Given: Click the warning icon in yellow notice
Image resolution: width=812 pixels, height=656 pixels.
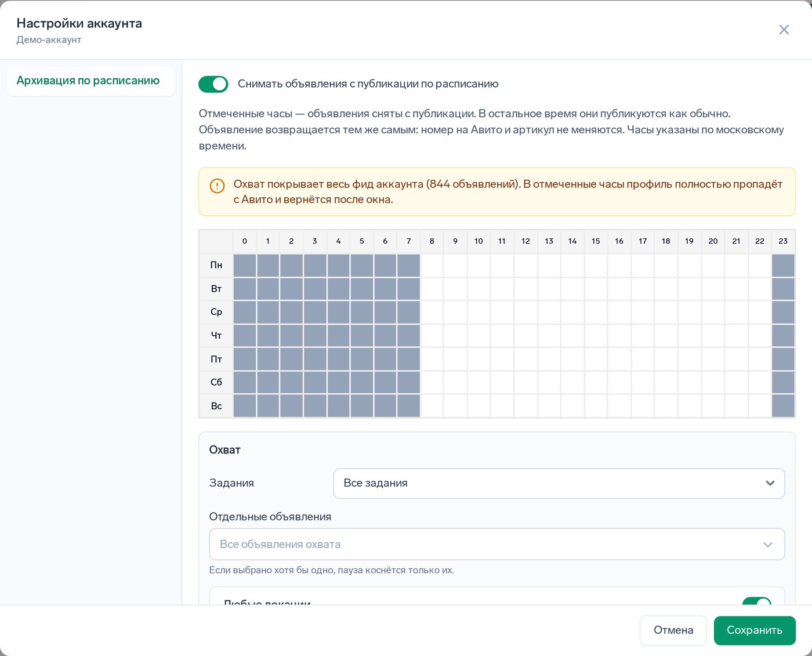Looking at the screenshot, I should 217,186.
